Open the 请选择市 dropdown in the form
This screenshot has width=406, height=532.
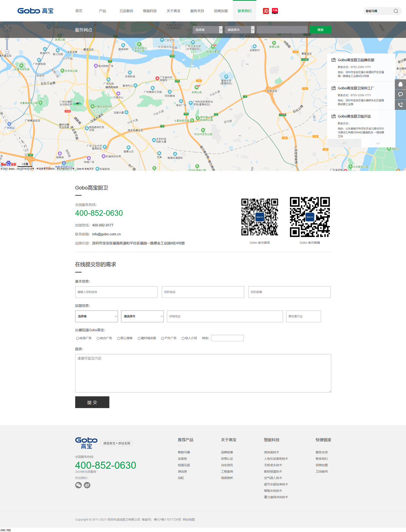(x=142, y=316)
